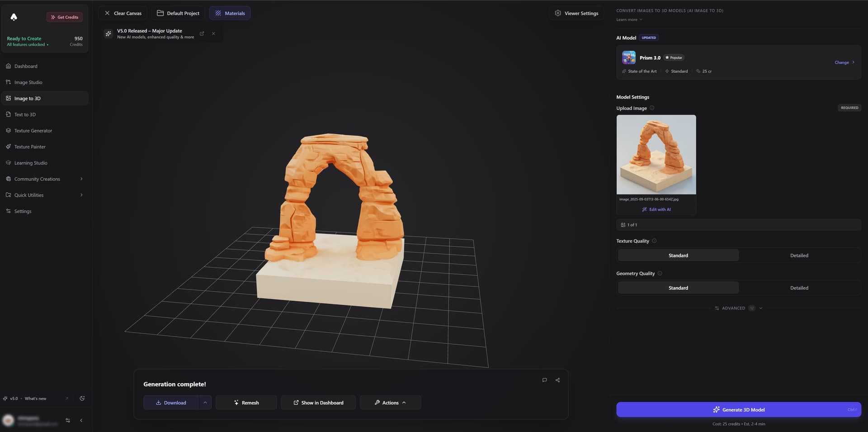868x432 pixels.
Task: Click the Texture Quality info icon
Action: click(x=654, y=241)
